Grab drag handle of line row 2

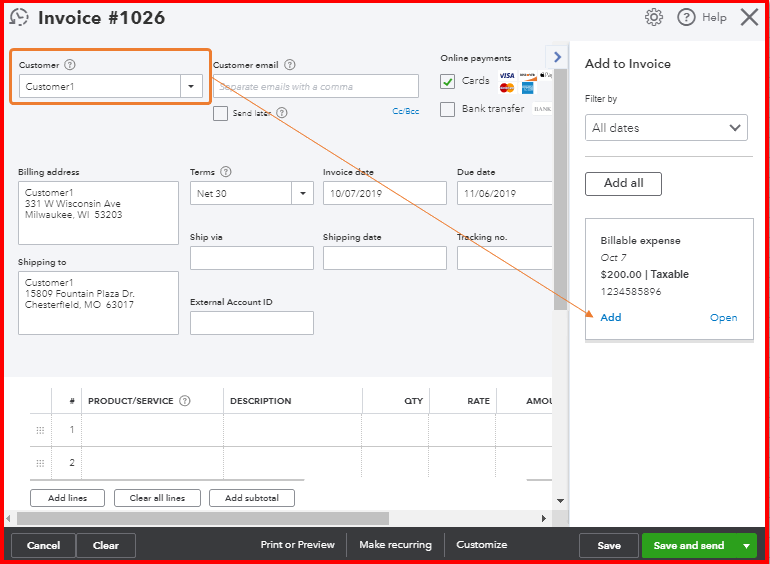coord(40,463)
